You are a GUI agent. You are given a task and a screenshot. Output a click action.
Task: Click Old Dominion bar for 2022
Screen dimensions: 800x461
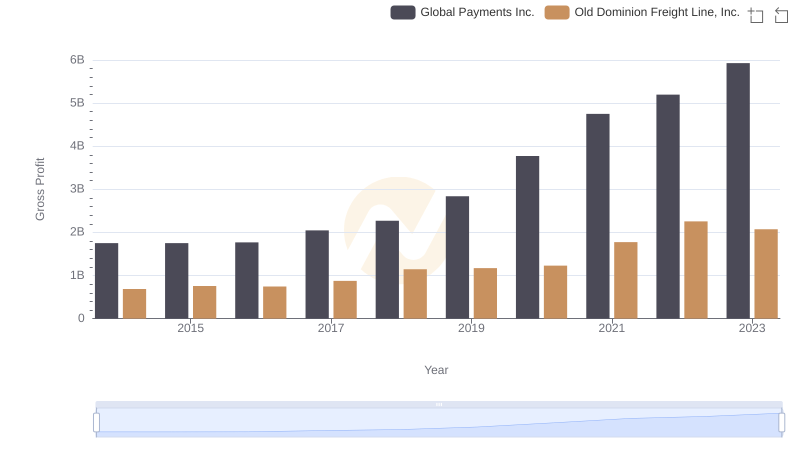696,270
